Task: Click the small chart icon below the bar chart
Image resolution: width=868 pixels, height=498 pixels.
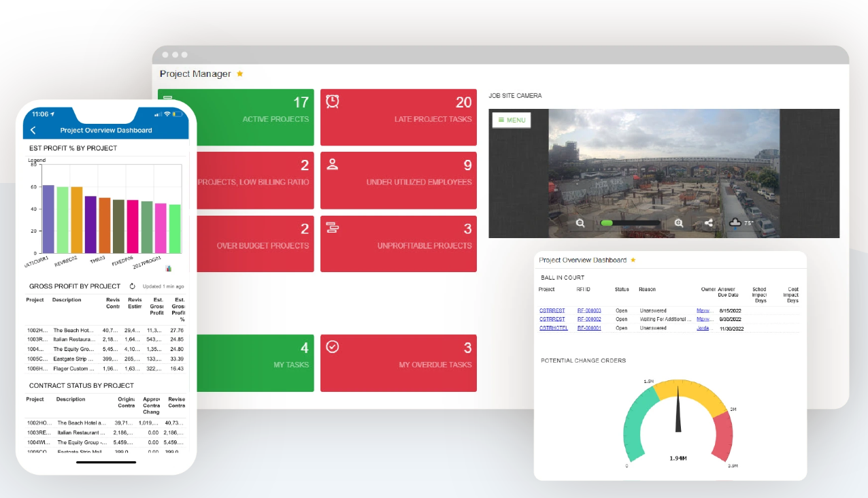Action: [169, 269]
